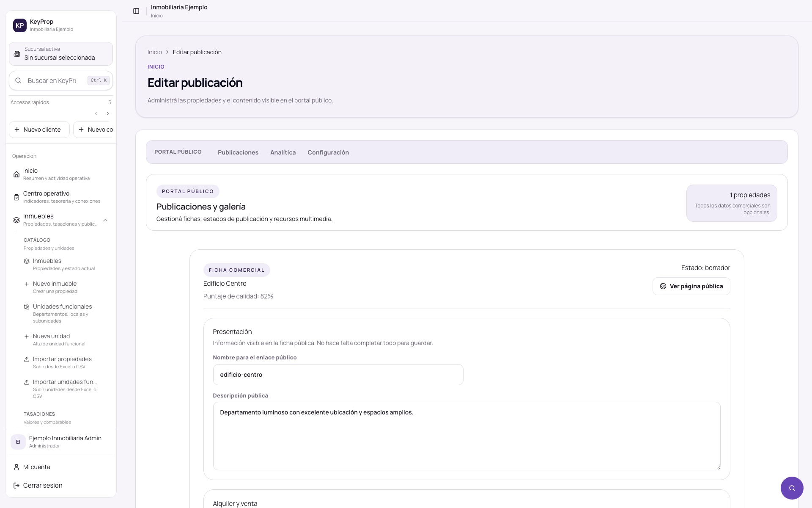The height and width of the screenshot is (508, 812).
Task: Click the Ver página pública button
Action: tap(691, 287)
